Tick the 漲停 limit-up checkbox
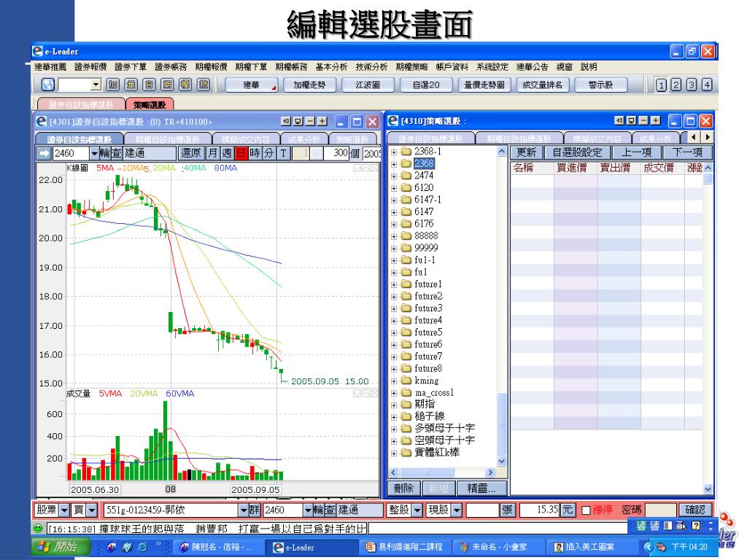The image size is (747, 560). [x=587, y=510]
